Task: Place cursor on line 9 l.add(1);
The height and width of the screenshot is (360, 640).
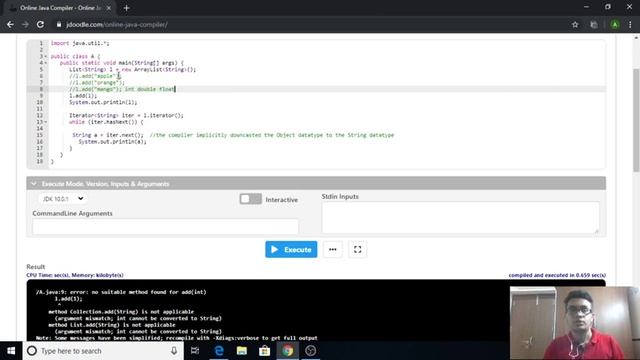Action: [x=83, y=96]
